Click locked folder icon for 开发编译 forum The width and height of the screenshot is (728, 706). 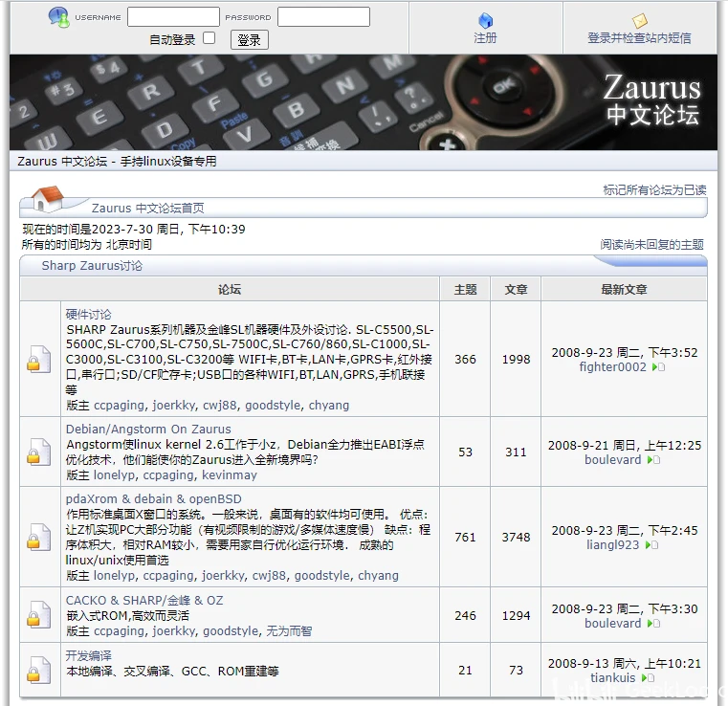tap(39, 670)
